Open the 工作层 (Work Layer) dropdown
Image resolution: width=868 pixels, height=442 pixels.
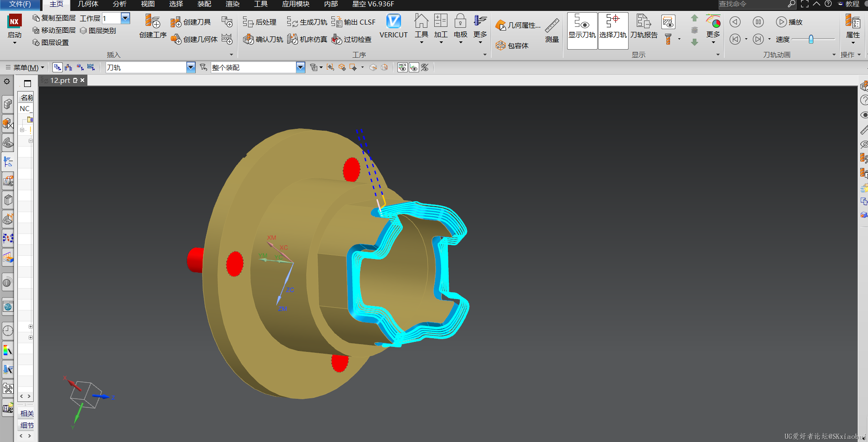(x=126, y=18)
